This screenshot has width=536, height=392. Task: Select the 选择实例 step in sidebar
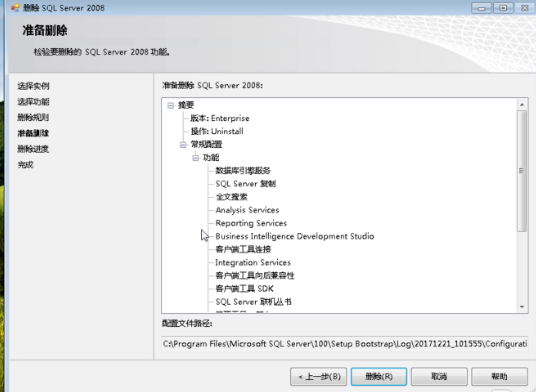point(33,86)
